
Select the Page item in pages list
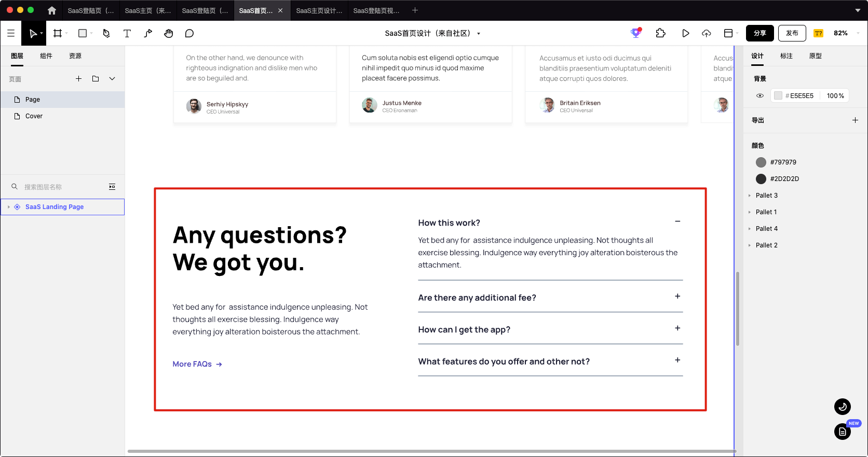(62, 100)
